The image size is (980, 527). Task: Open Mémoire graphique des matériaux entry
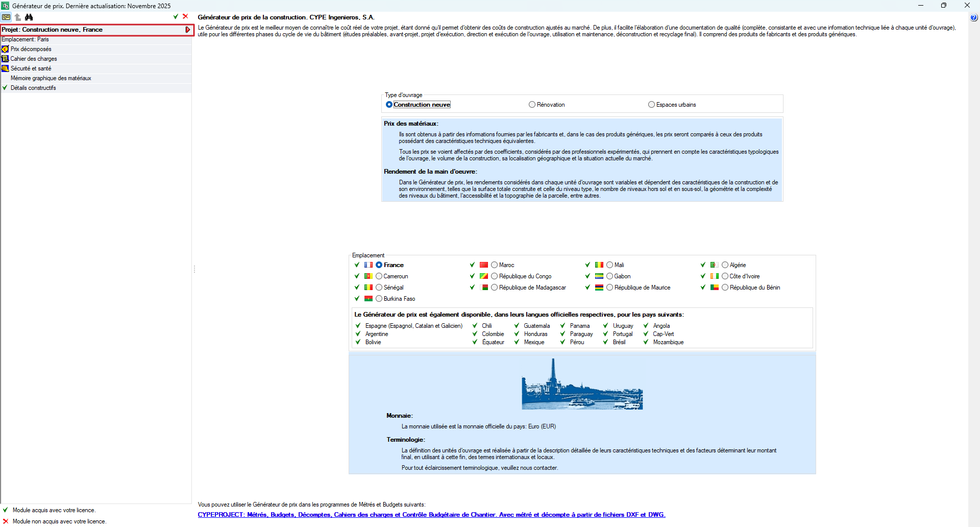51,78
